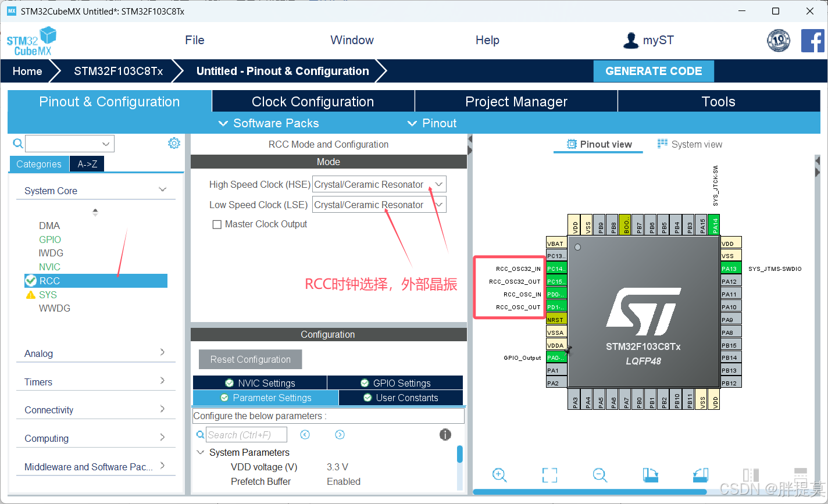Zoom out of the pinout view
Screen dimensions: 828x504
[x=600, y=475]
